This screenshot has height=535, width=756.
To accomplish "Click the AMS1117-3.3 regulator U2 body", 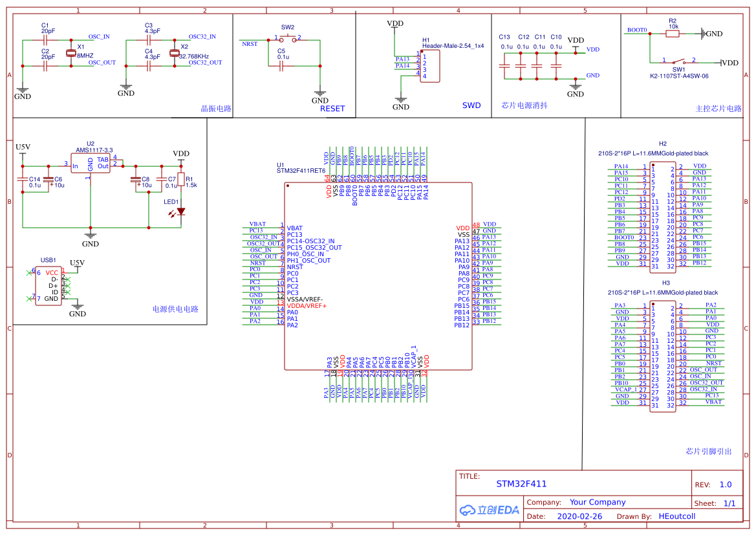I will 91,164.
